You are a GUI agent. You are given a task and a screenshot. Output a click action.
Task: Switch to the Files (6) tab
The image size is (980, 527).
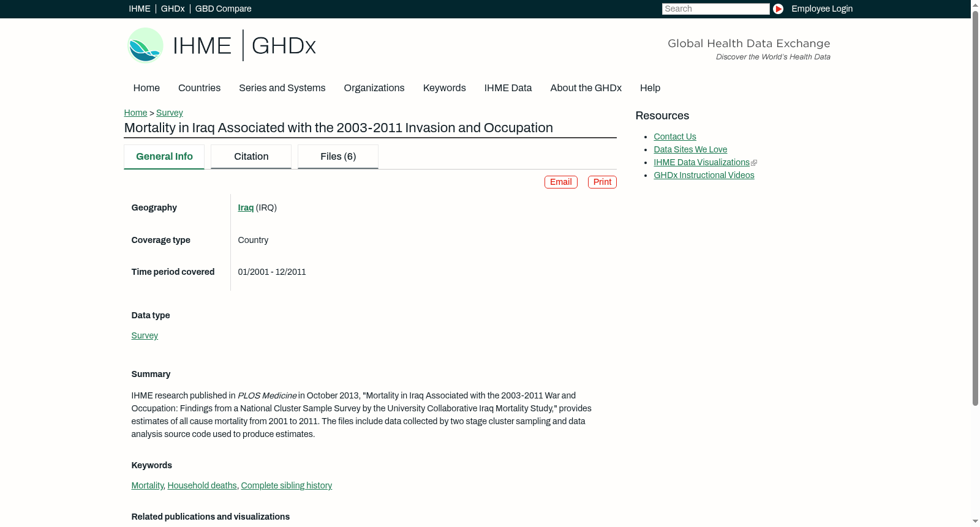[x=338, y=157]
